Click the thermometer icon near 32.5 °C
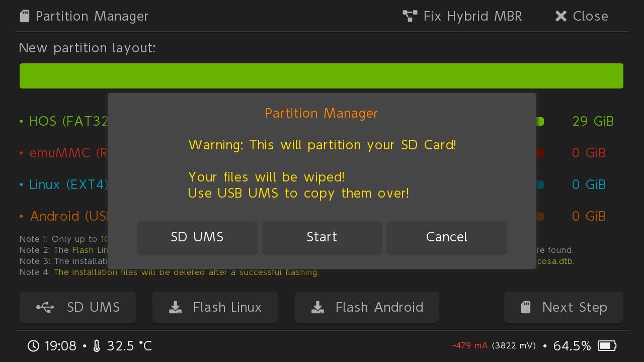 [x=97, y=346]
